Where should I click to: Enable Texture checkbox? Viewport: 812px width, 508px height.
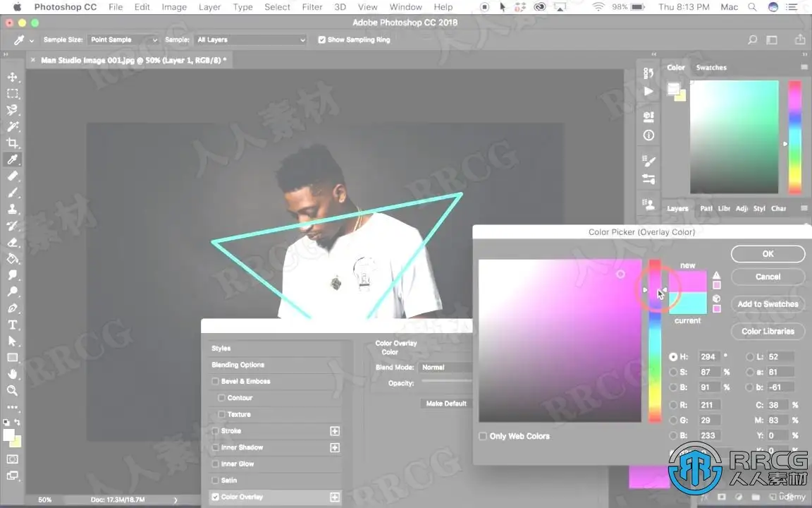[x=221, y=414]
